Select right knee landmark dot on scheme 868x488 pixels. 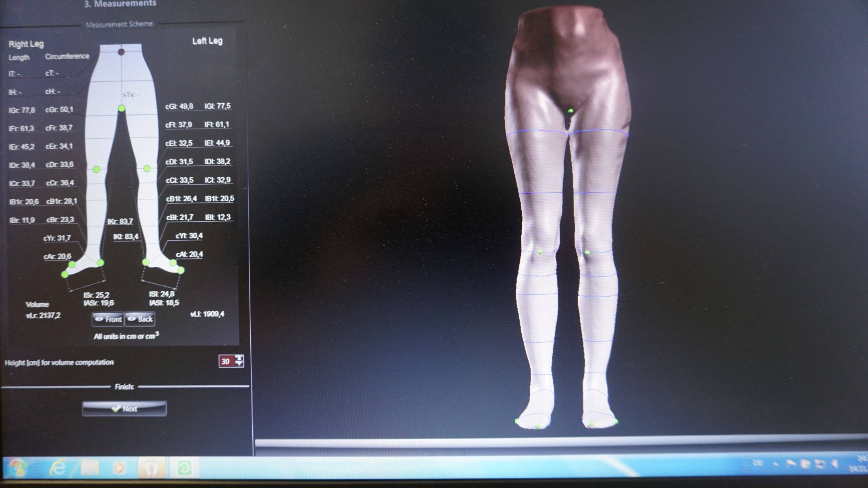pyautogui.click(x=96, y=169)
